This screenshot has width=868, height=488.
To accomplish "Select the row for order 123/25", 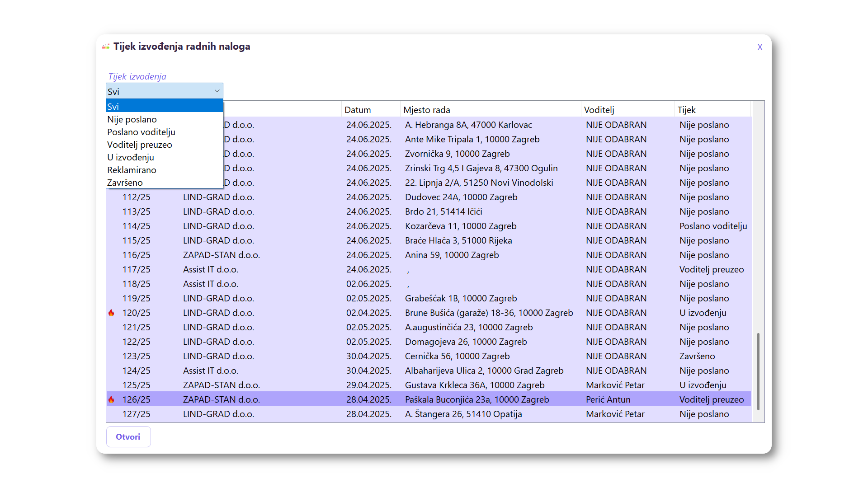I will point(136,356).
